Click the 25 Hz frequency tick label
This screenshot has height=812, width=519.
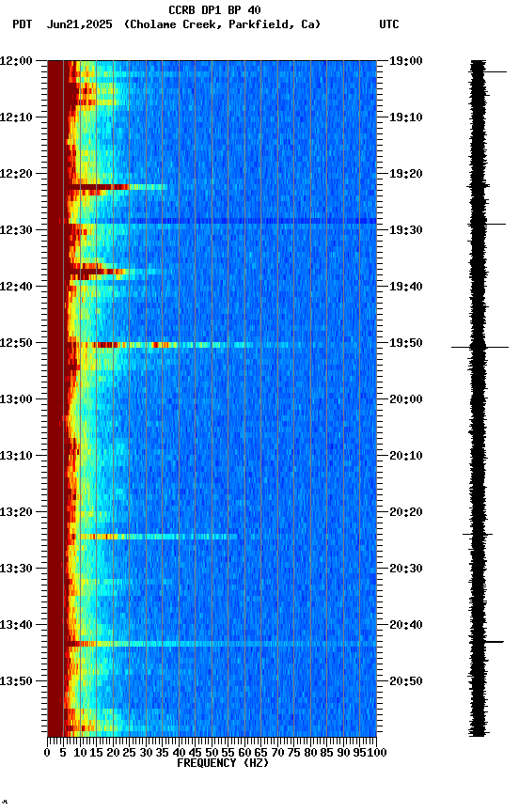pos(130,753)
